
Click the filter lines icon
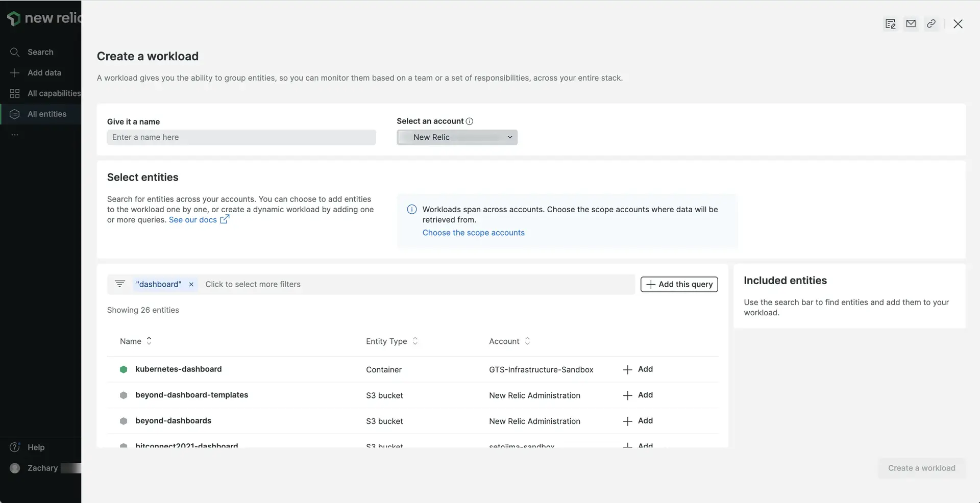120,284
